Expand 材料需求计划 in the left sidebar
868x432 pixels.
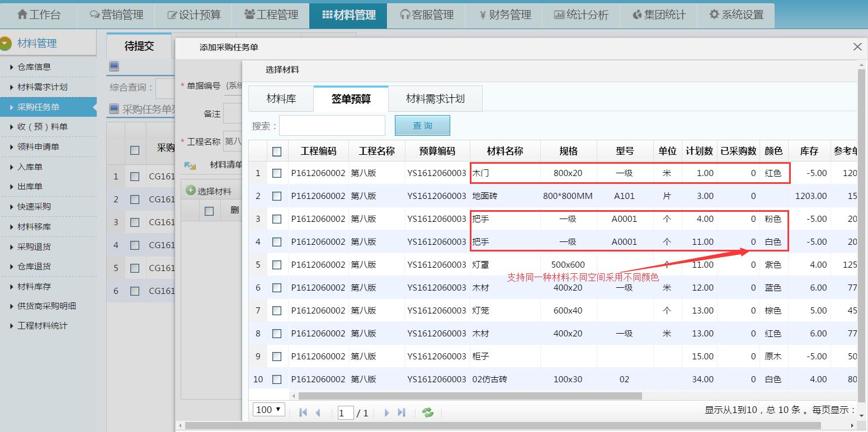[x=42, y=87]
